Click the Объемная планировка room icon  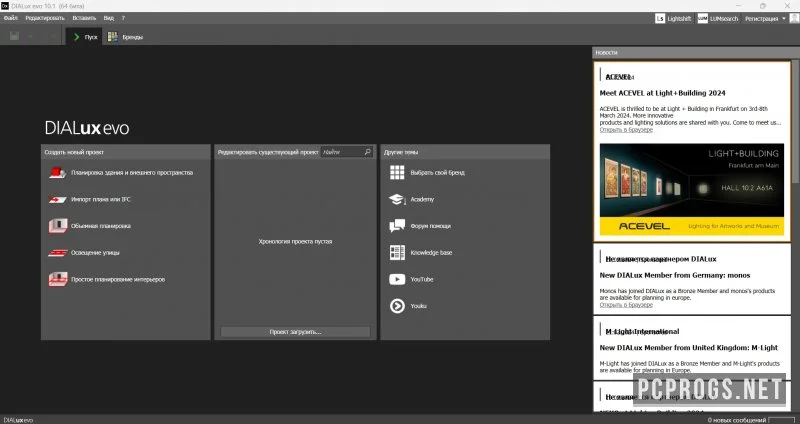tap(58, 226)
